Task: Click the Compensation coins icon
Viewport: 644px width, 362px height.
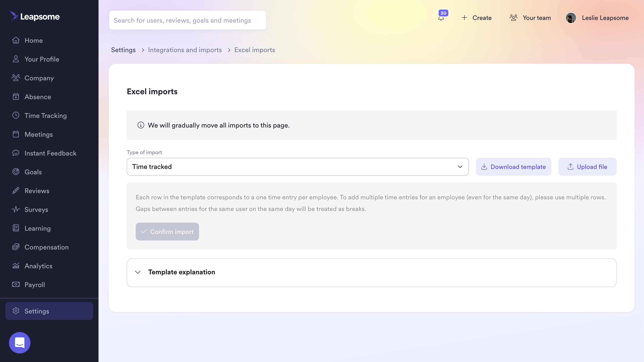Action: [x=16, y=247]
